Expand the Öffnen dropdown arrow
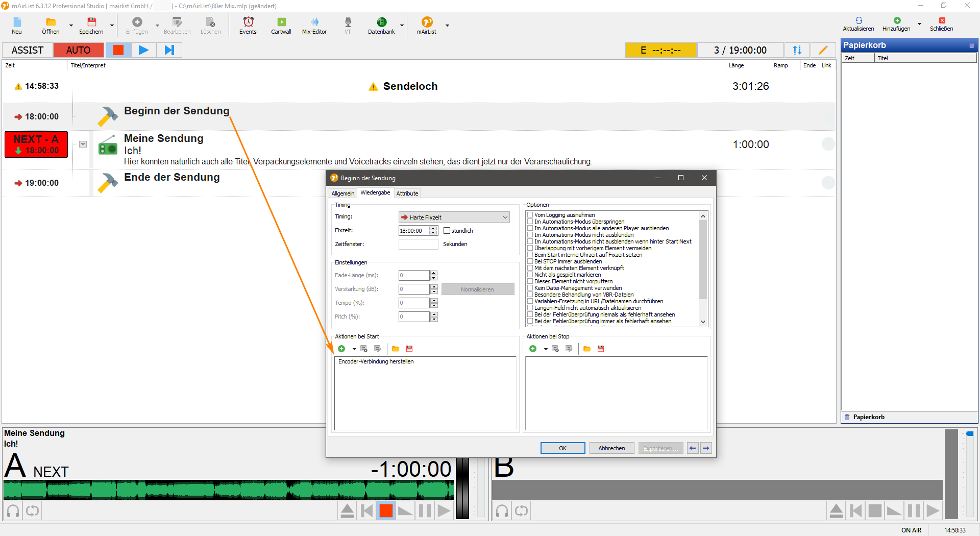 coord(71,25)
